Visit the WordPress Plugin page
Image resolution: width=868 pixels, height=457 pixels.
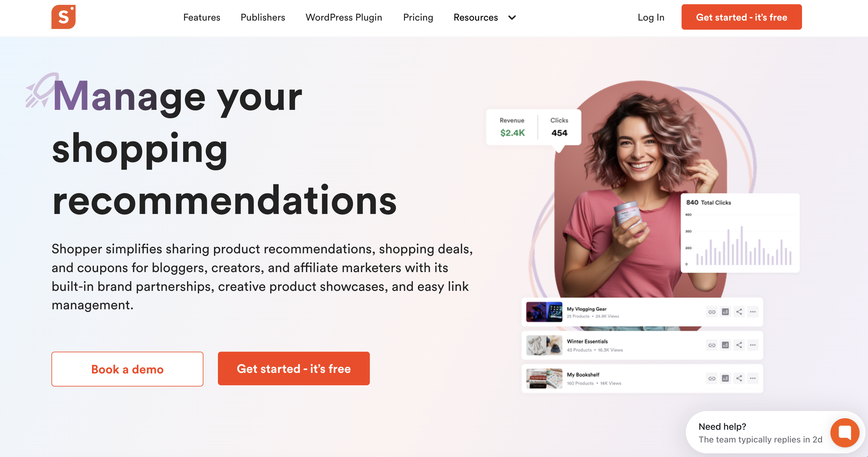click(x=344, y=18)
